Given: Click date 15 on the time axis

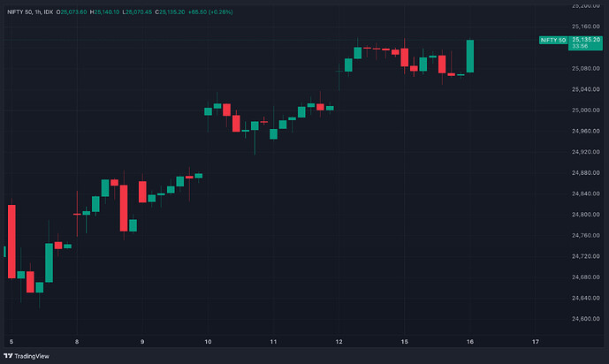Looking at the screenshot, I should [x=404, y=340].
